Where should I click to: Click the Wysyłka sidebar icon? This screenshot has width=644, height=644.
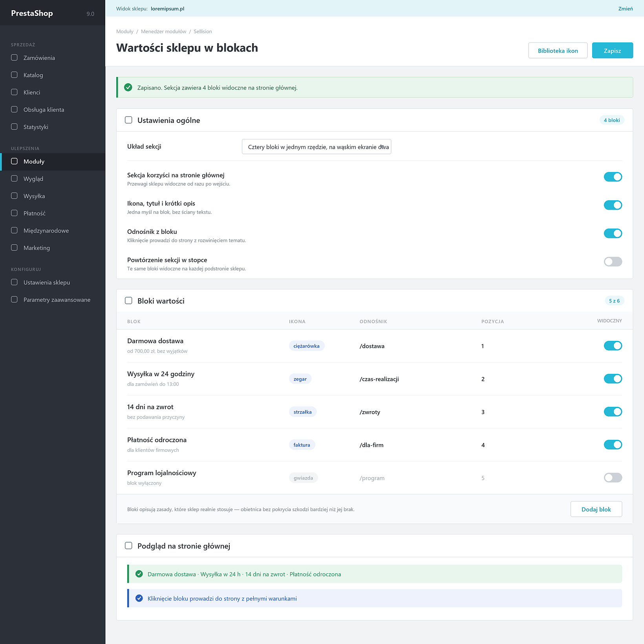[x=15, y=196]
